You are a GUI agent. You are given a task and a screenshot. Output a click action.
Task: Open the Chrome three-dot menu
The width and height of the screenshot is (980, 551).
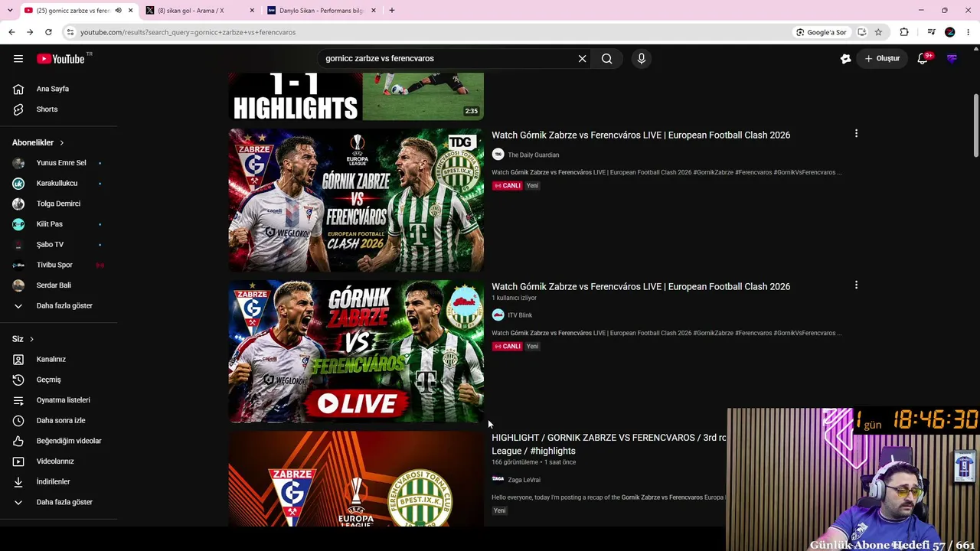[969, 32]
